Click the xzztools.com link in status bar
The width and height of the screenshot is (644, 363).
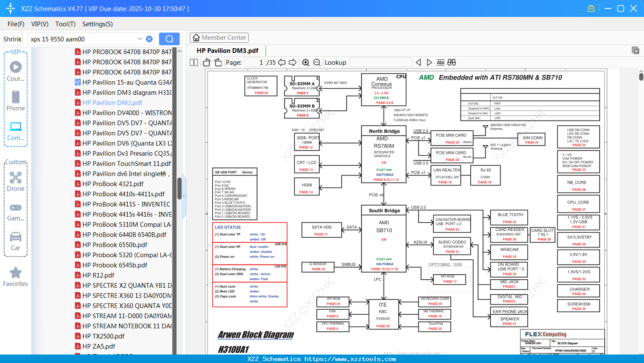(x=350, y=359)
